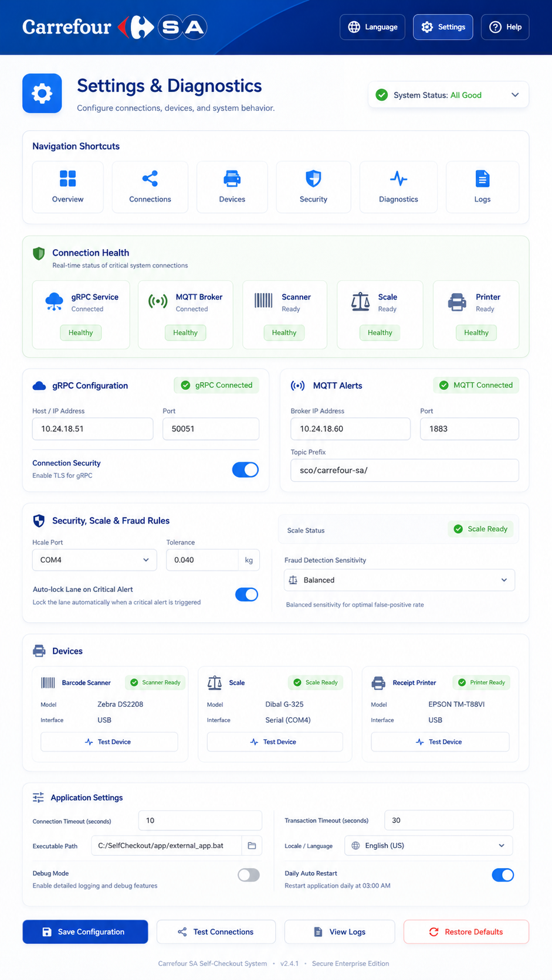The width and height of the screenshot is (552, 980).
Task: Click the gRPC Service cloud icon
Action: click(x=54, y=301)
